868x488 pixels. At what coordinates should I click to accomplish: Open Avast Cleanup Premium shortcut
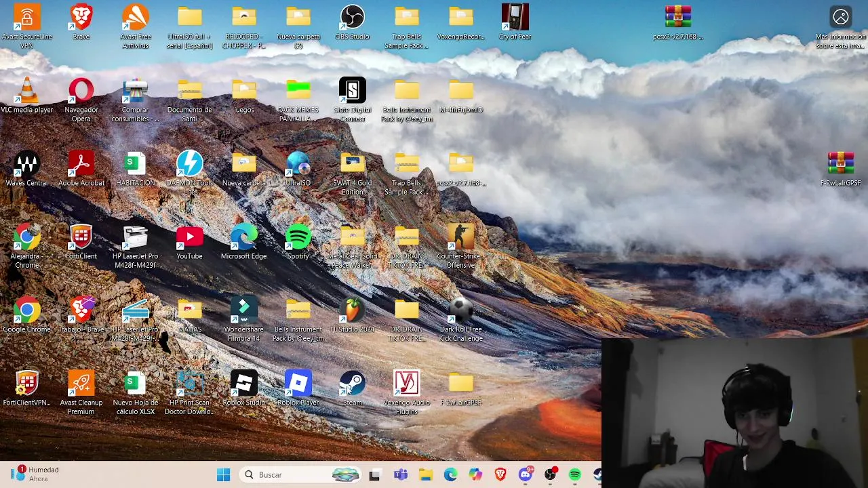pyautogui.click(x=81, y=392)
